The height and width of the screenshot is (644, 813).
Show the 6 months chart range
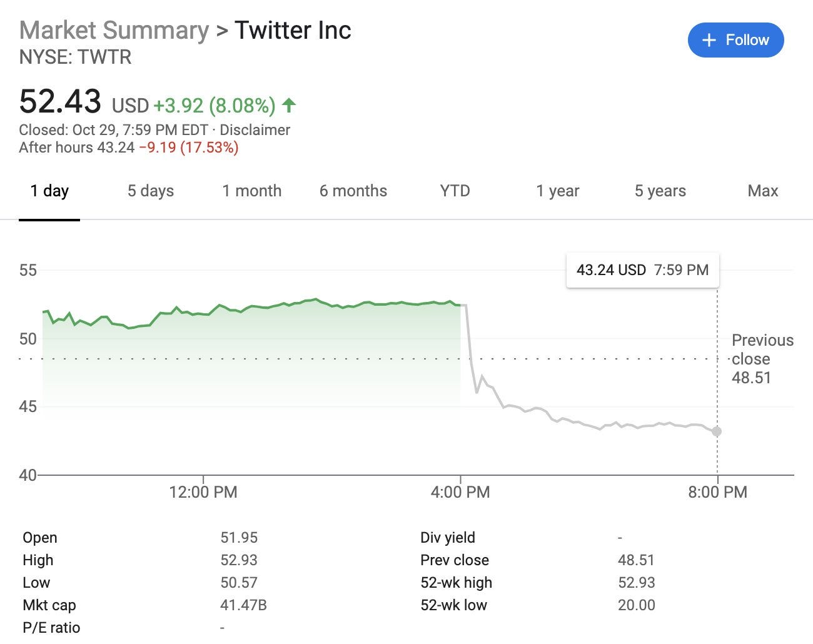(353, 191)
